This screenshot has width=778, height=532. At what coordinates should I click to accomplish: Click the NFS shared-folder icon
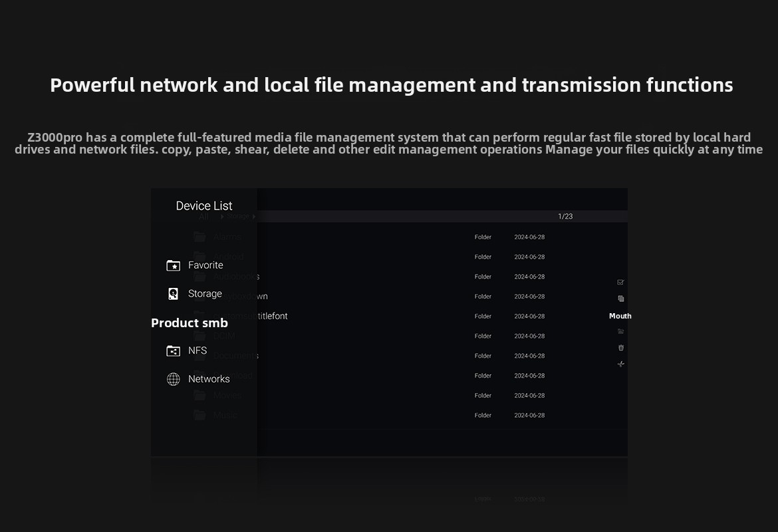173,350
